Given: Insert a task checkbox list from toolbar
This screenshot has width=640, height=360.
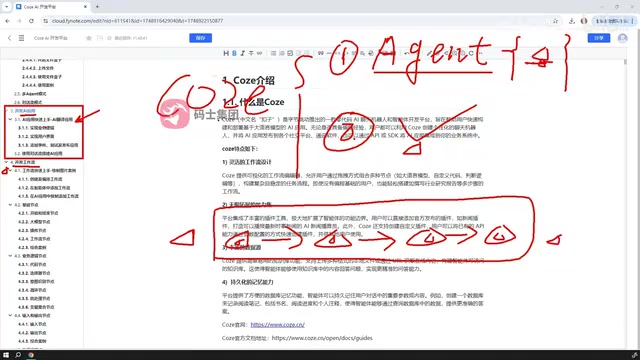Looking at the screenshot, I should point(290,53).
